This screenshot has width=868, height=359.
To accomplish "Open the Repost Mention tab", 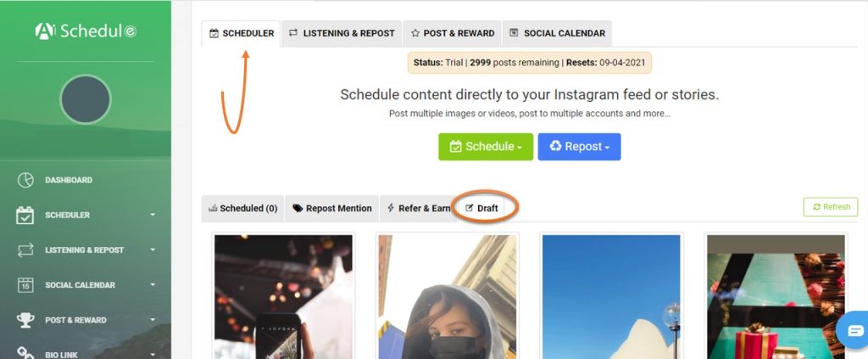I will [332, 208].
